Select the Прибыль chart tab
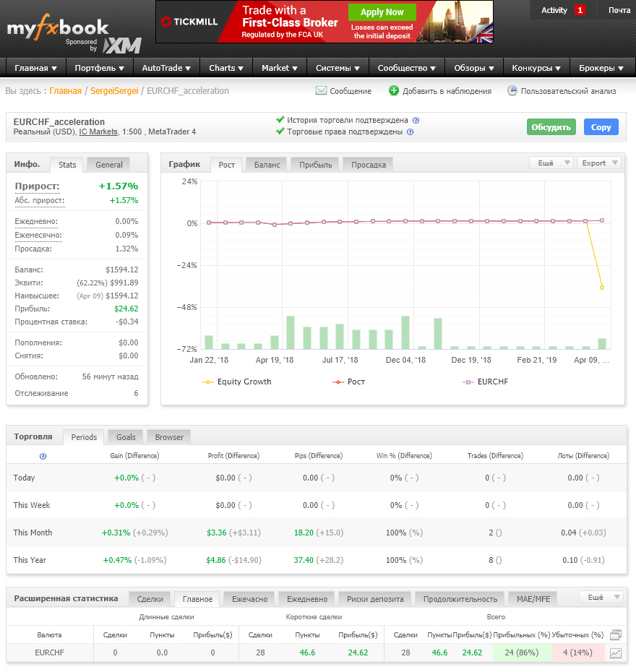 [x=315, y=165]
